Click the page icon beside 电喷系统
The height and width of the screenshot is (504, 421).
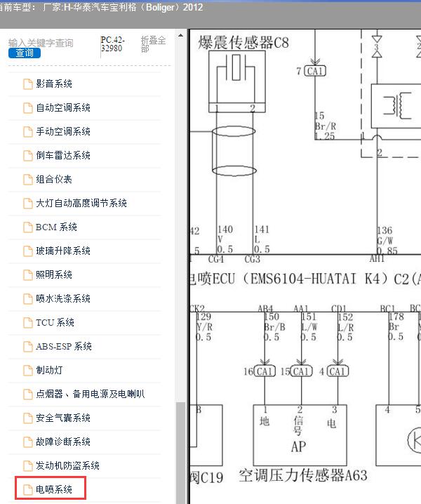28,489
